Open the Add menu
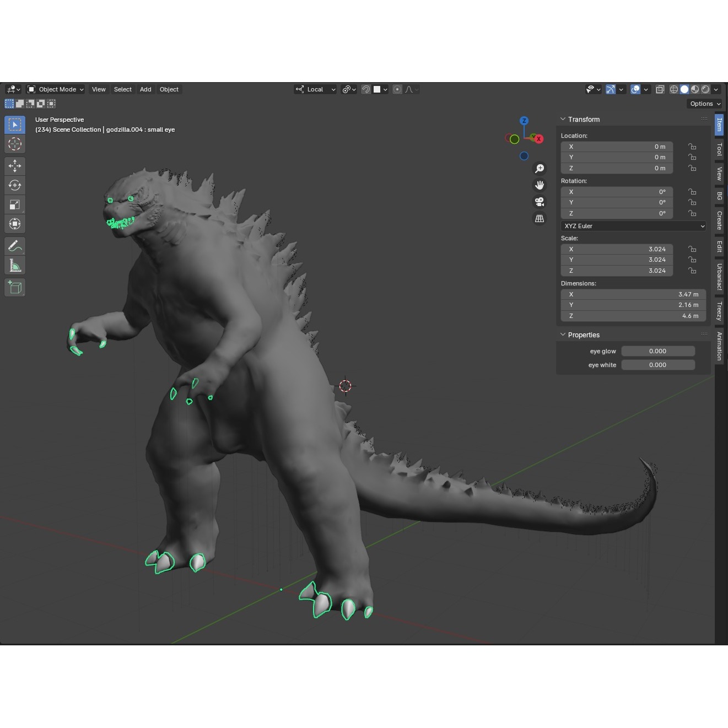This screenshot has height=728, width=728. 145,89
